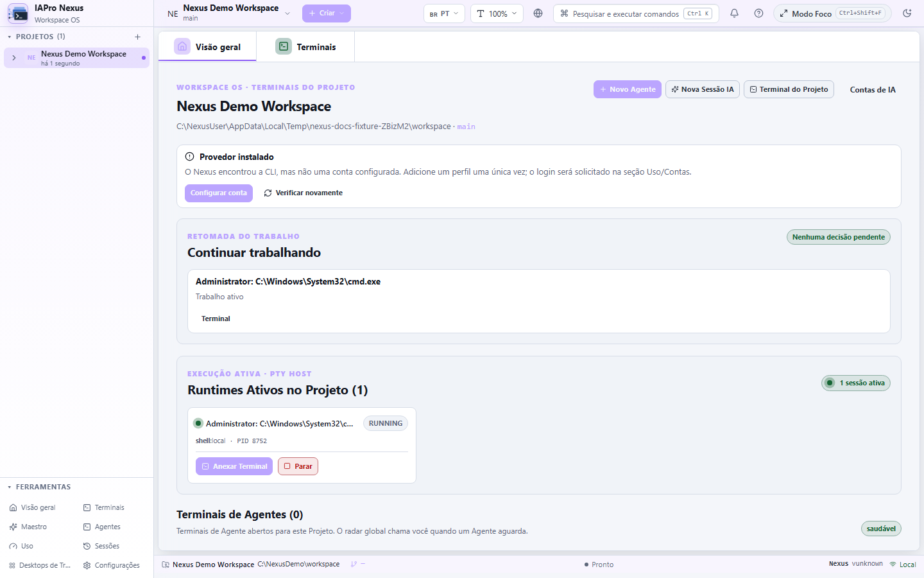This screenshot has height=578, width=924.
Task: Start Nova Sessão IA
Action: 703,89
